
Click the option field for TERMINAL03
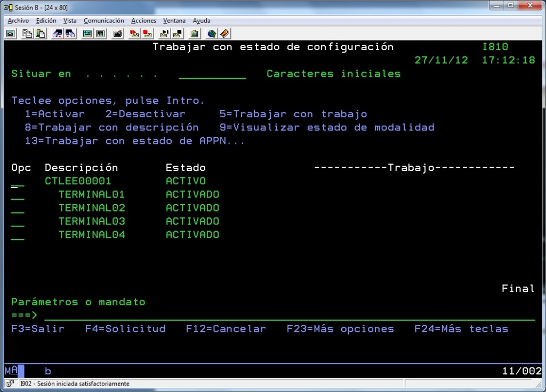(18, 222)
